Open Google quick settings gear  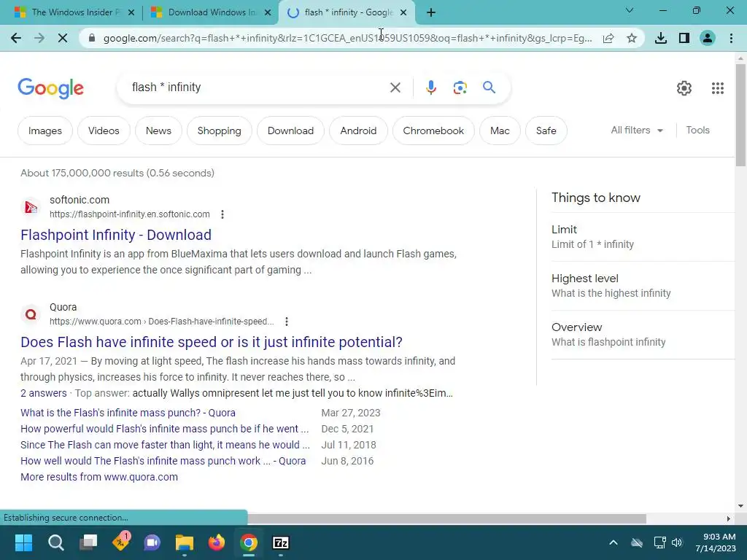coord(684,88)
